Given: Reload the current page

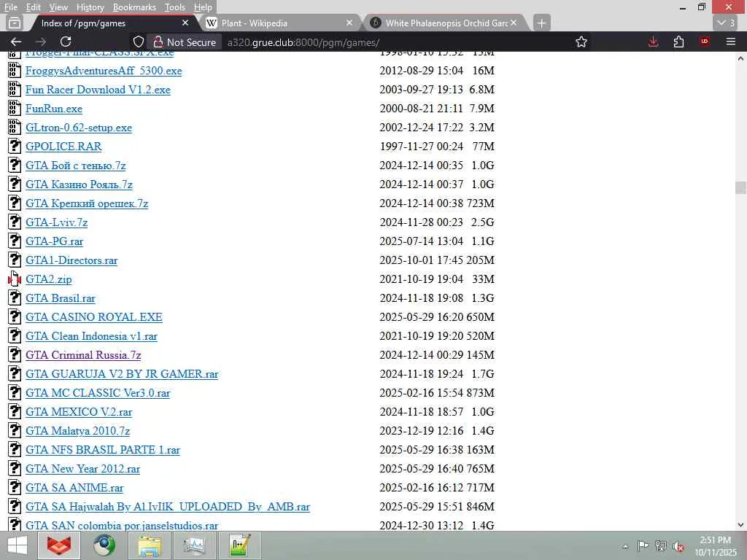Looking at the screenshot, I should coord(66,42).
